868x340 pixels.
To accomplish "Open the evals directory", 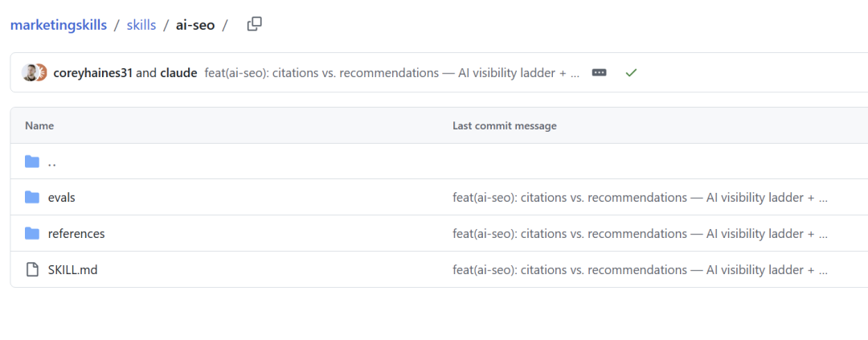I will (x=61, y=197).
